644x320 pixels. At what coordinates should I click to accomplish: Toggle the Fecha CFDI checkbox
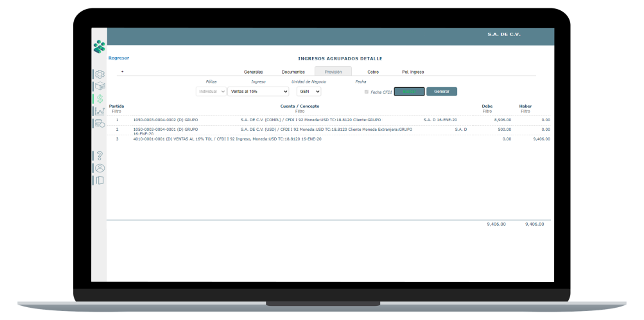pos(367,92)
